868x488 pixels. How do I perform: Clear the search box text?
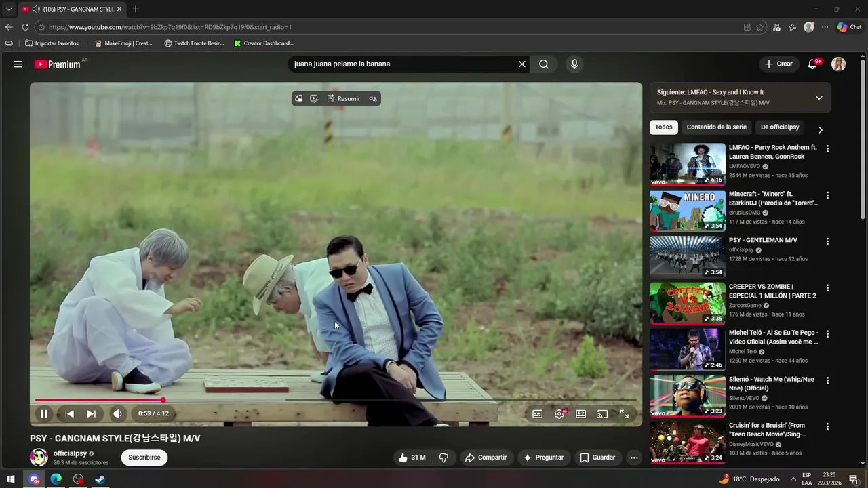(522, 64)
